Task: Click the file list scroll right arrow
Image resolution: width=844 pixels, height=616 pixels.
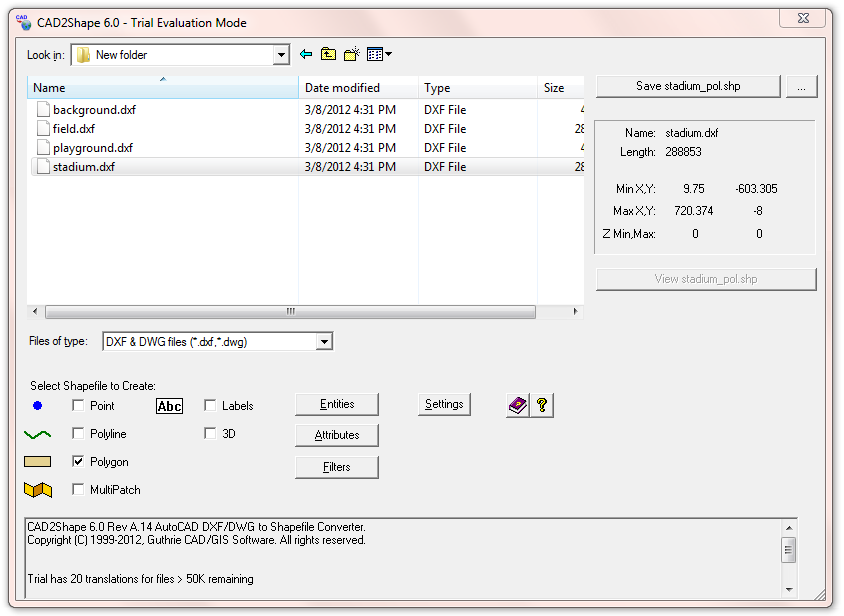Action: click(x=575, y=312)
